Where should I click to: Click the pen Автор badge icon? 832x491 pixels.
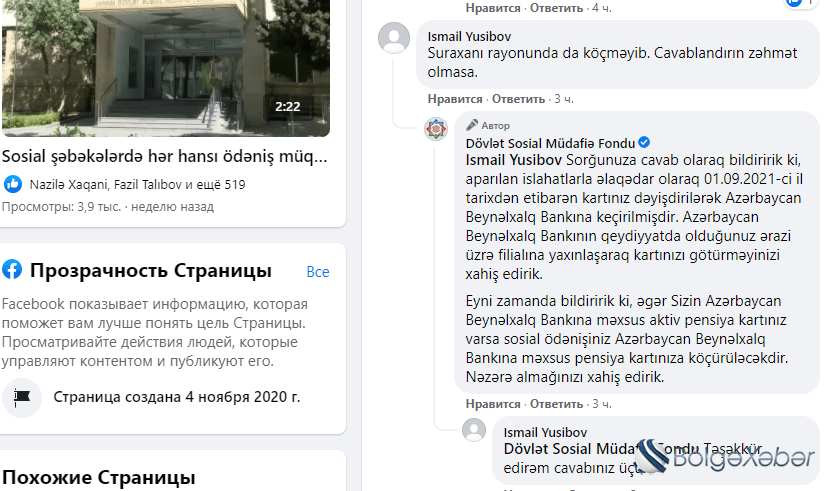pyautogui.click(x=472, y=125)
